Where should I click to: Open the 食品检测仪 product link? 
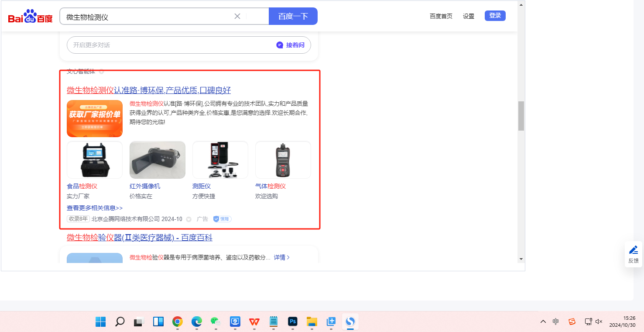(82, 186)
